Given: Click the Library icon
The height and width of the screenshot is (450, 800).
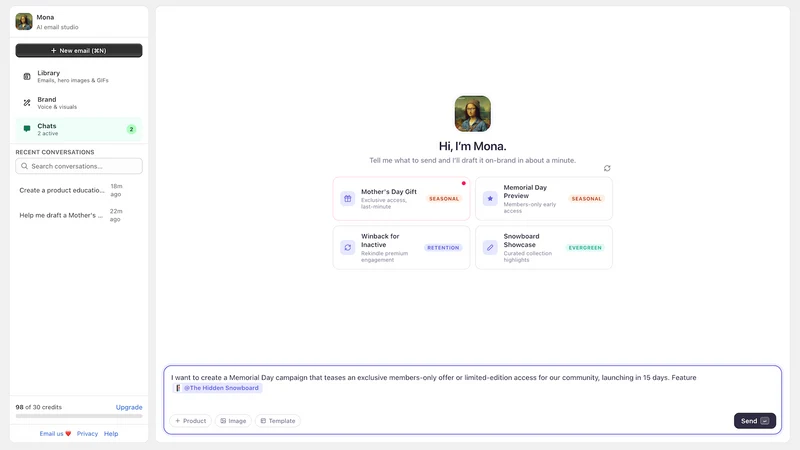Looking at the screenshot, I should click(x=27, y=77).
